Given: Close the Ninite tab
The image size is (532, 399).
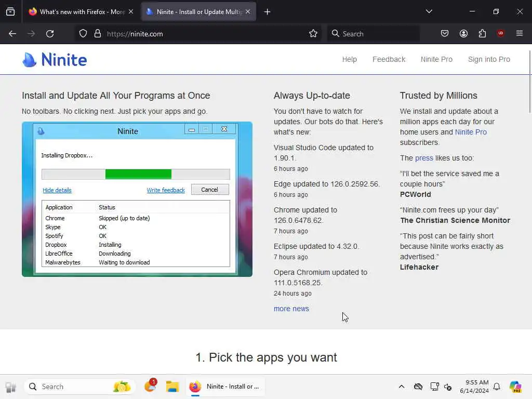Looking at the screenshot, I should (x=248, y=11).
